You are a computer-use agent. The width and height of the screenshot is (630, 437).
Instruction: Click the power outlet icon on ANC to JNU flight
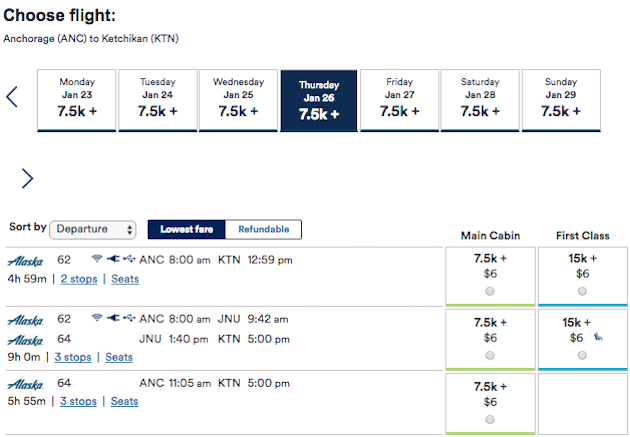tap(113, 318)
